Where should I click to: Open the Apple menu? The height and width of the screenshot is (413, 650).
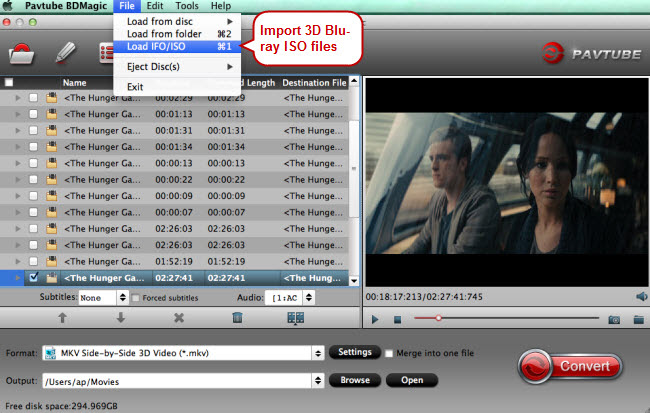(7, 6)
